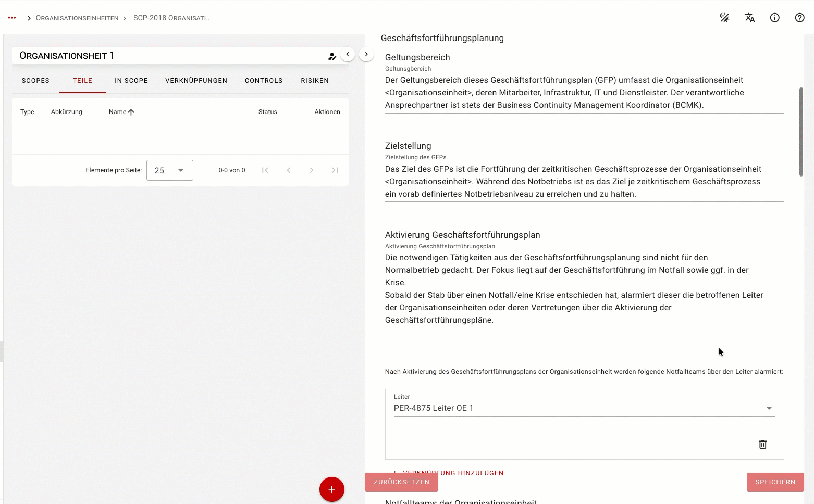The height and width of the screenshot is (504, 814).
Task: Click the left chevron collapse panel button
Action: [348, 54]
